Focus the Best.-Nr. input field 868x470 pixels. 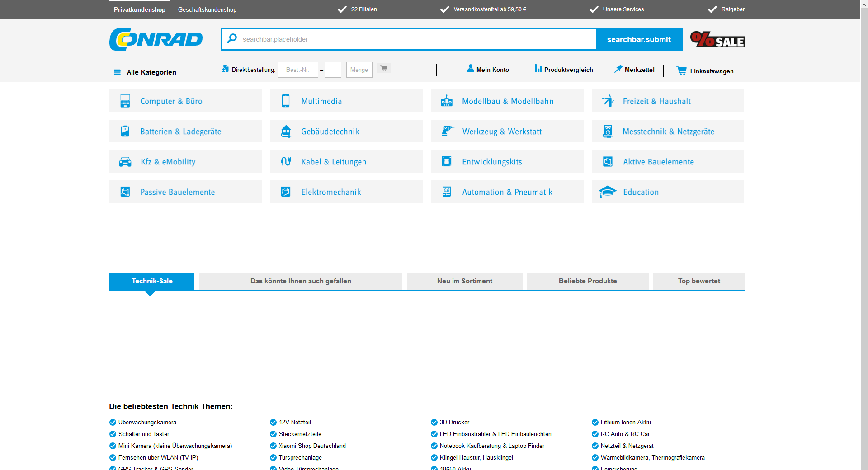click(298, 70)
